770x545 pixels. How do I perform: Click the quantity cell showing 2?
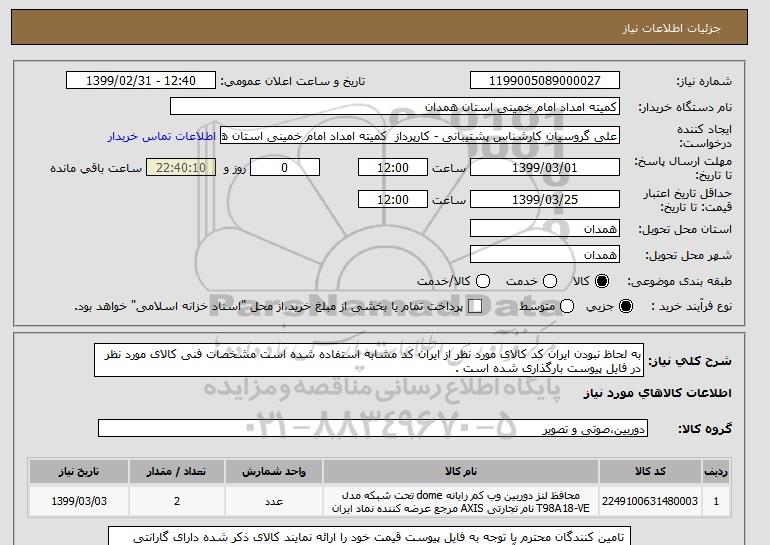point(177,501)
